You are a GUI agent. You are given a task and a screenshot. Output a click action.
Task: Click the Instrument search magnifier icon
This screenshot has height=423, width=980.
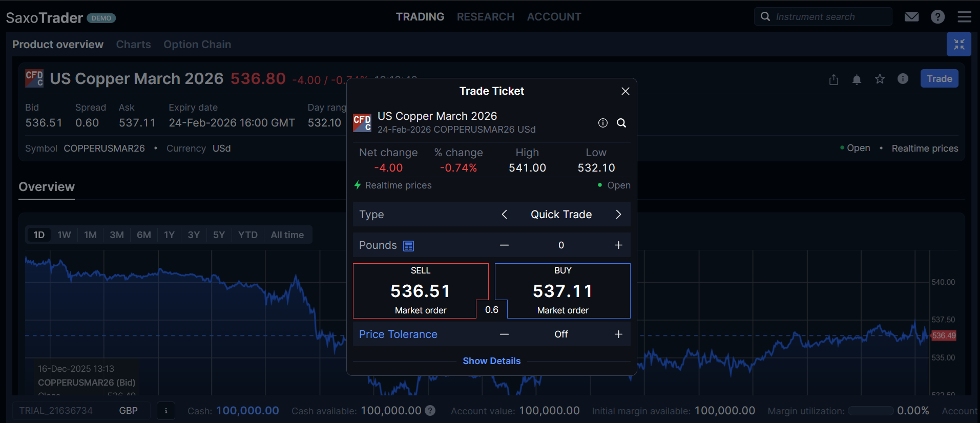[x=765, y=16]
